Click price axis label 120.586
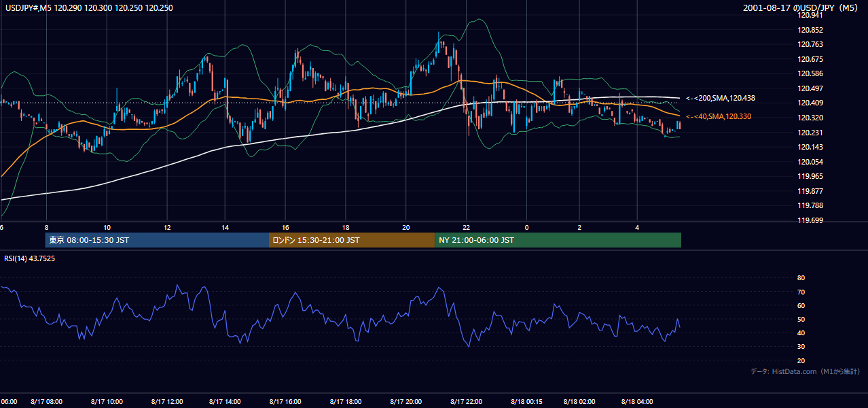The height and width of the screenshot is (408, 868). (812, 74)
